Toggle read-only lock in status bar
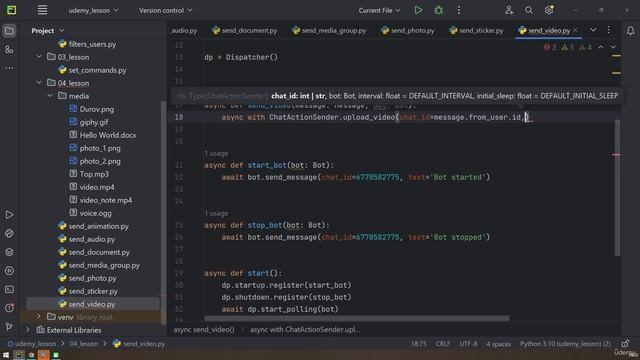Viewport: 640px width, 360px height. coord(625,344)
